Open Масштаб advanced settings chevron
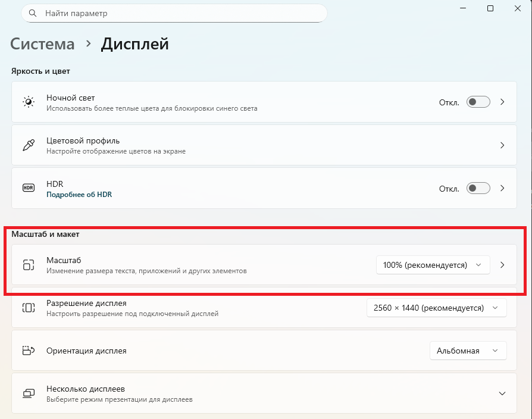 (502, 265)
